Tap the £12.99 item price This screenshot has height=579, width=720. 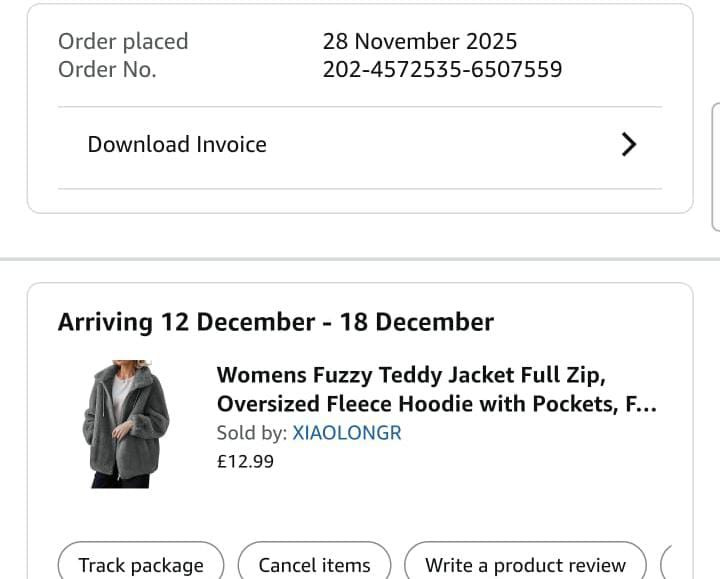click(x=245, y=461)
